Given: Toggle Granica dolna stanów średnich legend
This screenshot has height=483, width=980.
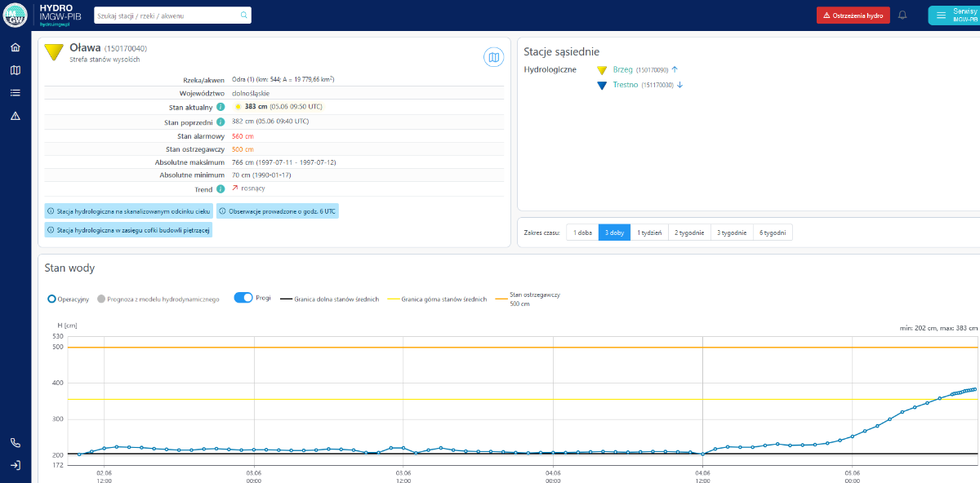Looking at the screenshot, I should (x=329, y=299).
